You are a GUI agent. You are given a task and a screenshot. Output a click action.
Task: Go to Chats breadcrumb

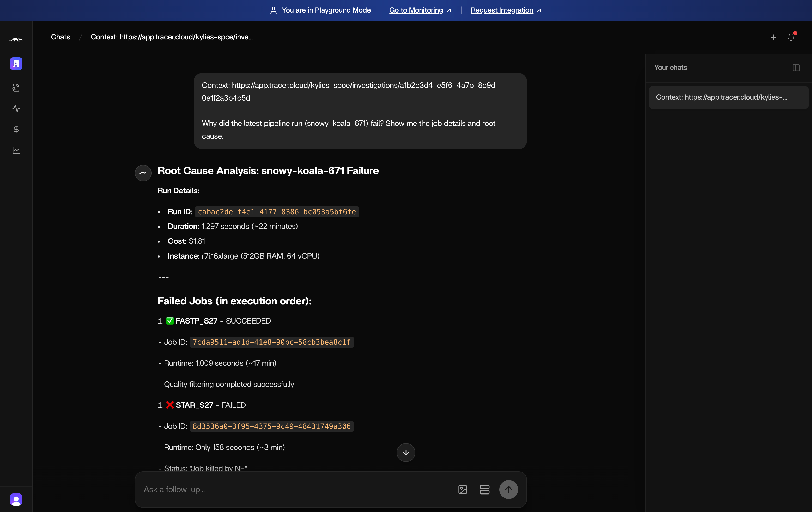pyautogui.click(x=60, y=37)
